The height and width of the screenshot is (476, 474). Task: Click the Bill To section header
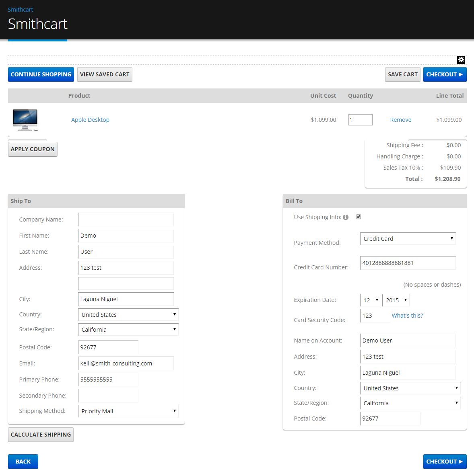tap(375, 201)
